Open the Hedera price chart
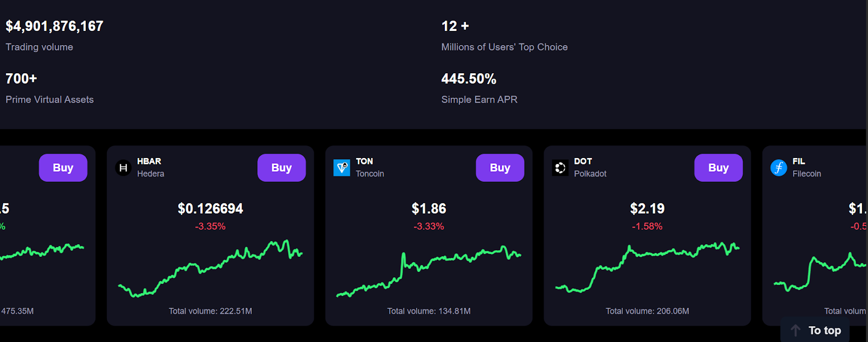 (210, 269)
